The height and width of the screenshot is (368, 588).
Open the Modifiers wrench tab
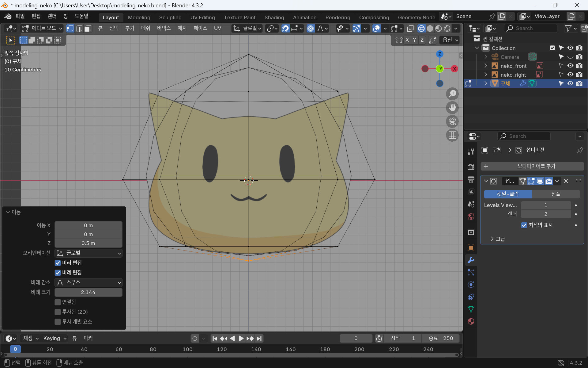pyautogui.click(x=471, y=260)
